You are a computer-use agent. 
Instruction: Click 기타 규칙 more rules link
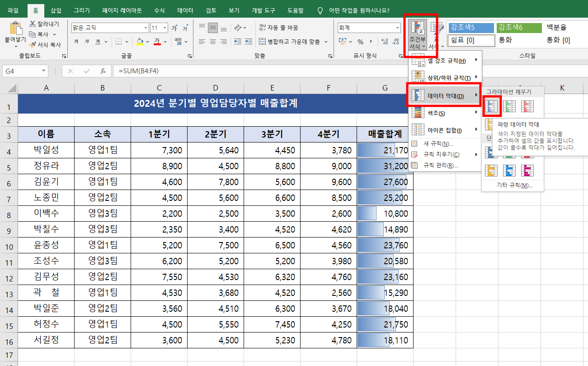click(514, 185)
